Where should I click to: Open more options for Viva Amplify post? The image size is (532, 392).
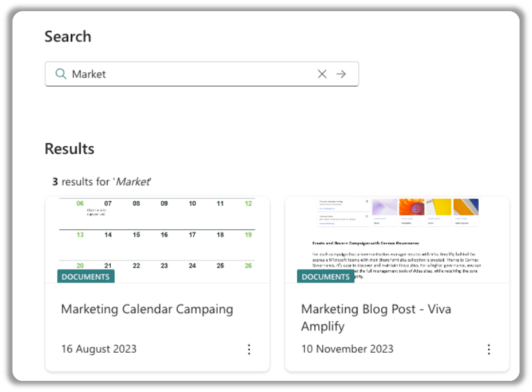pos(489,349)
